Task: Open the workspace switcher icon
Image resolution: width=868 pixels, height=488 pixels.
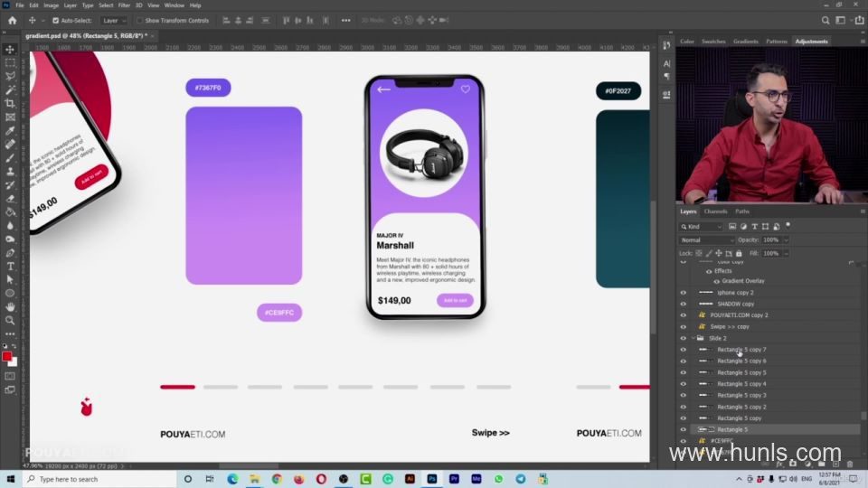Action: point(840,21)
